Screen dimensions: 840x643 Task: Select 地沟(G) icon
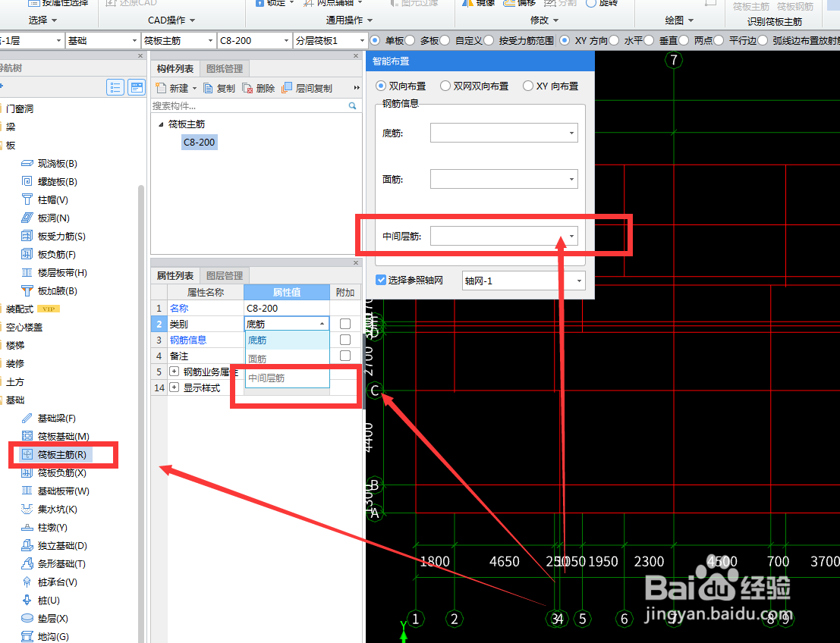(x=27, y=637)
